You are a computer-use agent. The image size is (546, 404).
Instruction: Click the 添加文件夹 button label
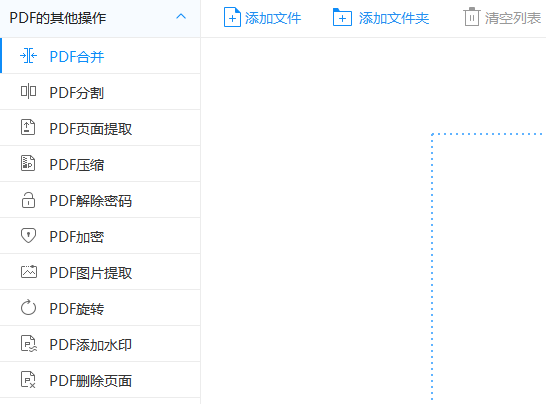pos(394,18)
